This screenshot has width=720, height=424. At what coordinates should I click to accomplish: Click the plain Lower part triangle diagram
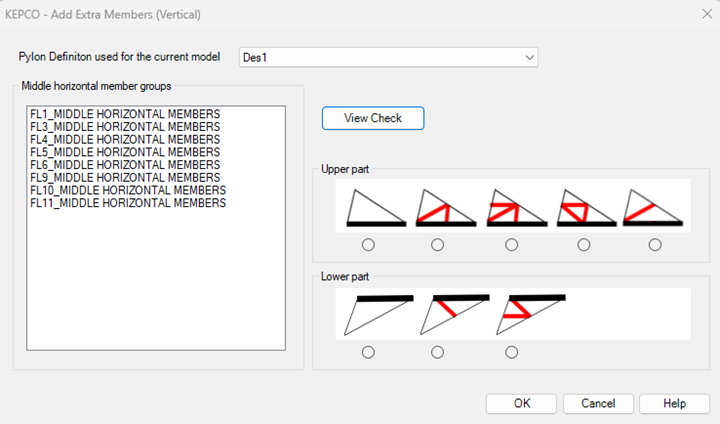pyautogui.click(x=376, y=314)
